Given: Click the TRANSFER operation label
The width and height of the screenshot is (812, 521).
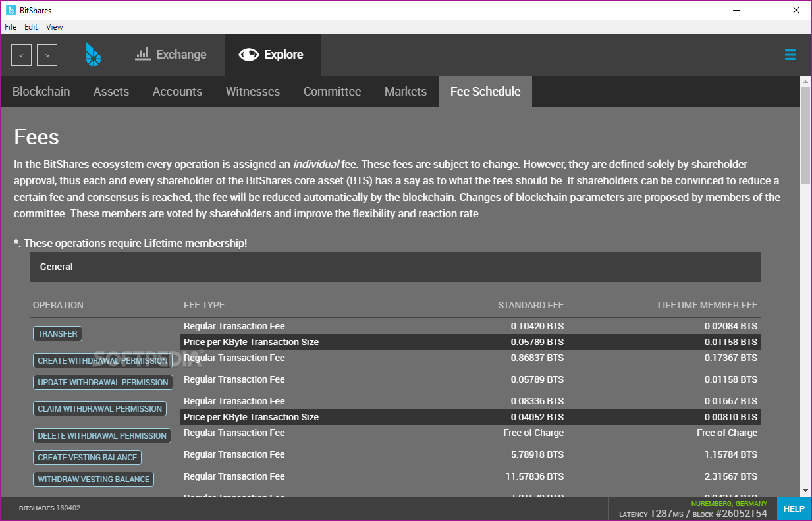Looking at the screenshot, I should pos(57,334).
